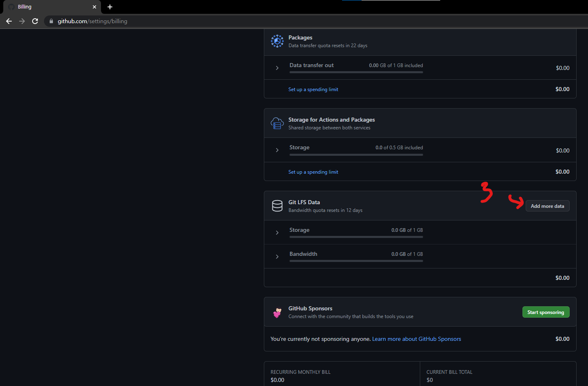Click the $0.00 amount in GitHub Sponsors row
This screenshot has width=588, height=386.
(x=562, y=339)
